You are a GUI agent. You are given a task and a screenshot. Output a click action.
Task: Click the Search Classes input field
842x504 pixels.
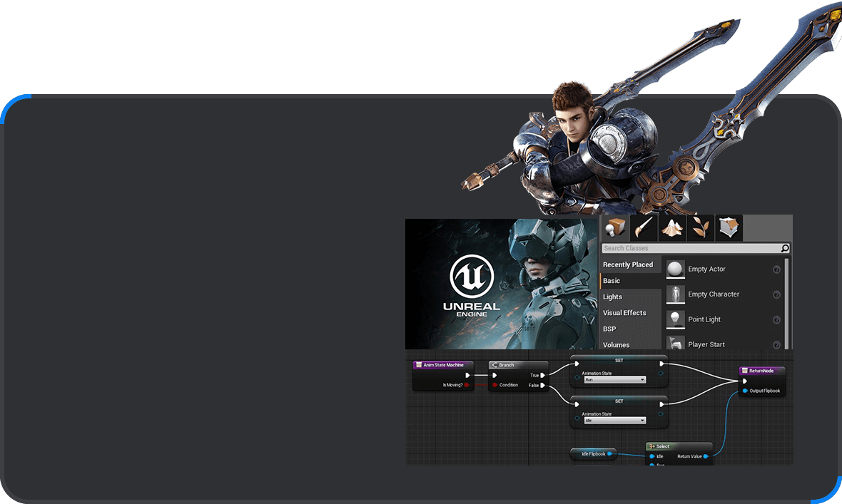[x=690, y=248]
